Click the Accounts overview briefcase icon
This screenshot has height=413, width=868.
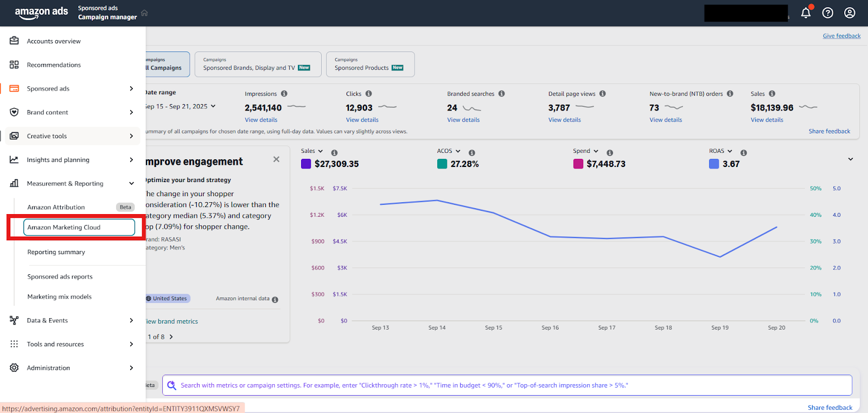point(14,41)
